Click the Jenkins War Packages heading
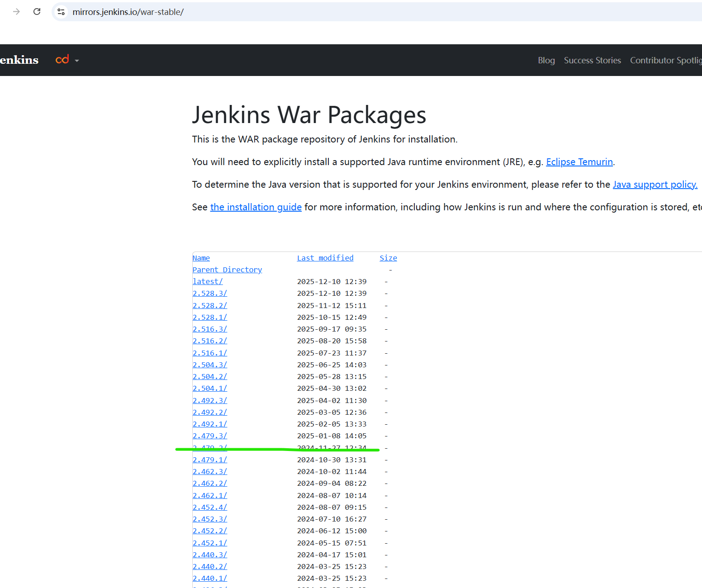 (309, 115)
